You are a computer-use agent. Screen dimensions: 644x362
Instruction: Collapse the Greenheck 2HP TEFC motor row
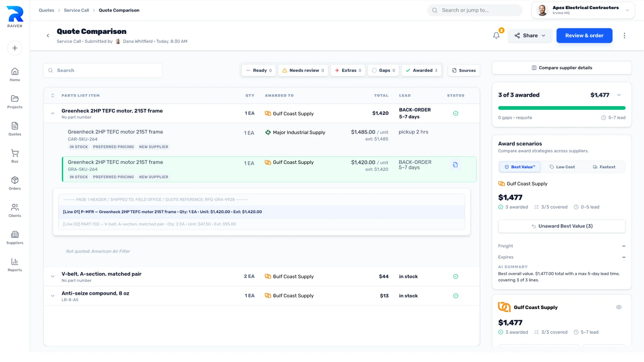[x=53, y=113]
